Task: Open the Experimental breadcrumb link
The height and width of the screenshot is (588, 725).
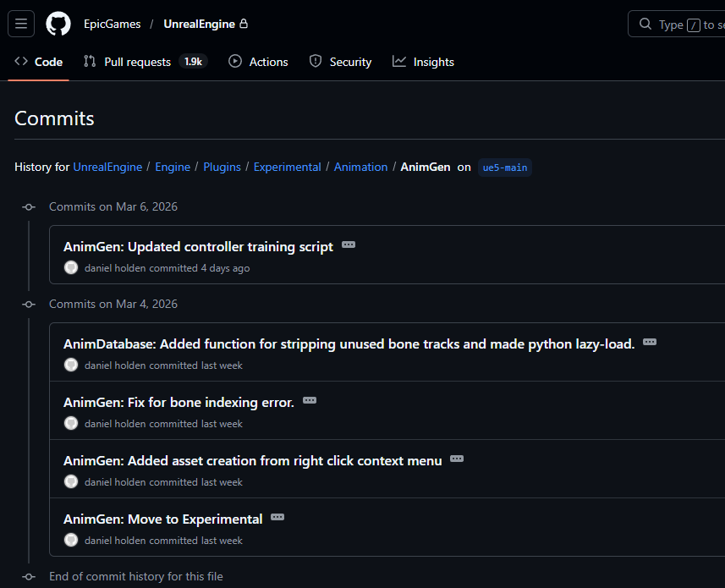Action: 287,167
